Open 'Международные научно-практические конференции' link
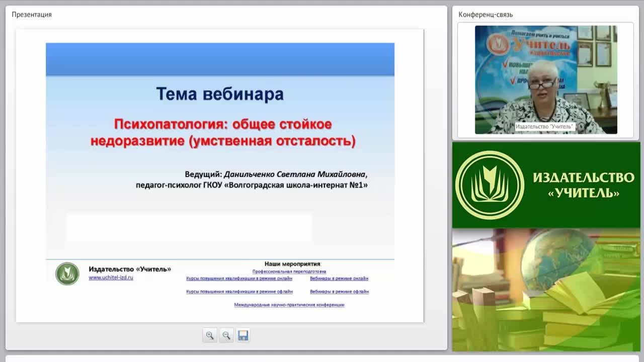The height and width of the screenshot is (362, 644). pos(289,305)
